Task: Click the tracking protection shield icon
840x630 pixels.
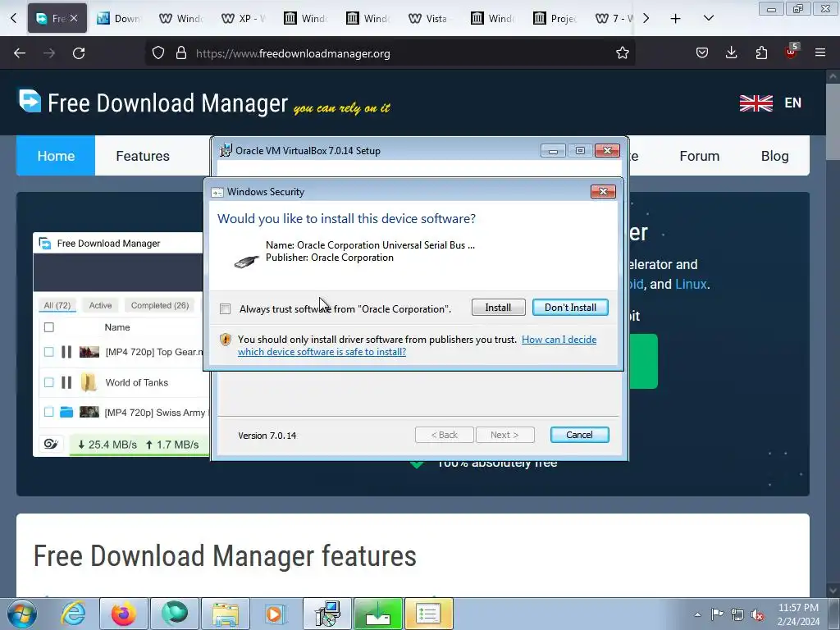Action: click(158, 53)
